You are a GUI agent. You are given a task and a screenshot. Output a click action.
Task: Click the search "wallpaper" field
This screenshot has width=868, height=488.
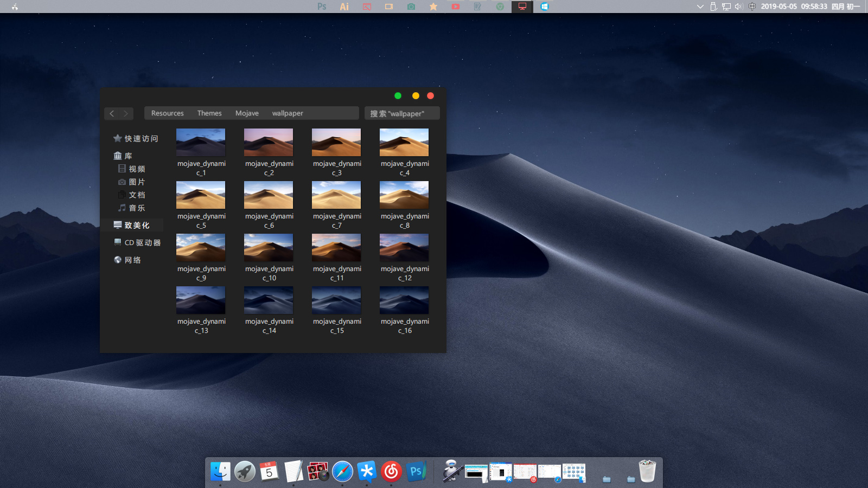(x=402, y=113)
